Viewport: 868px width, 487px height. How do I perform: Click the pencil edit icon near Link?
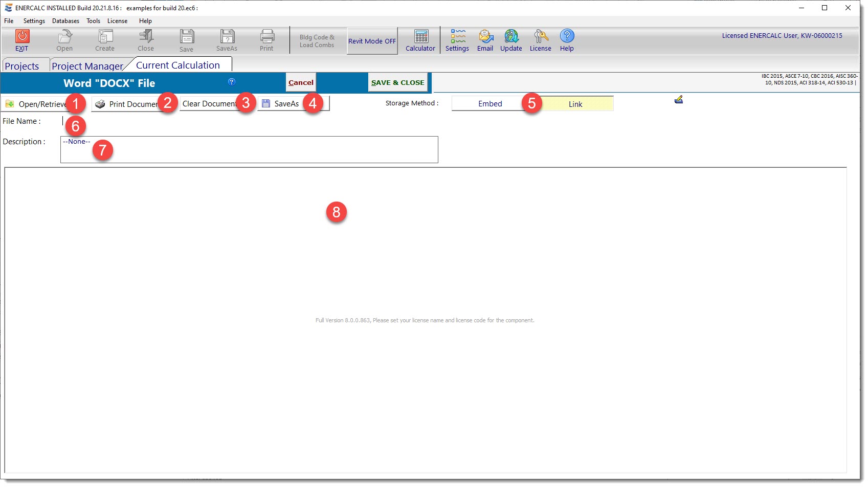tap(679, 100)
